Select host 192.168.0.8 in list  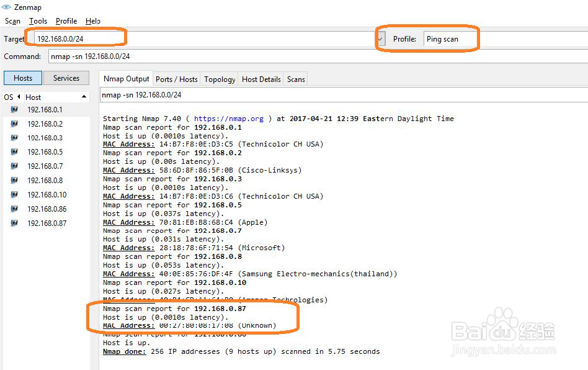[45, 180]
